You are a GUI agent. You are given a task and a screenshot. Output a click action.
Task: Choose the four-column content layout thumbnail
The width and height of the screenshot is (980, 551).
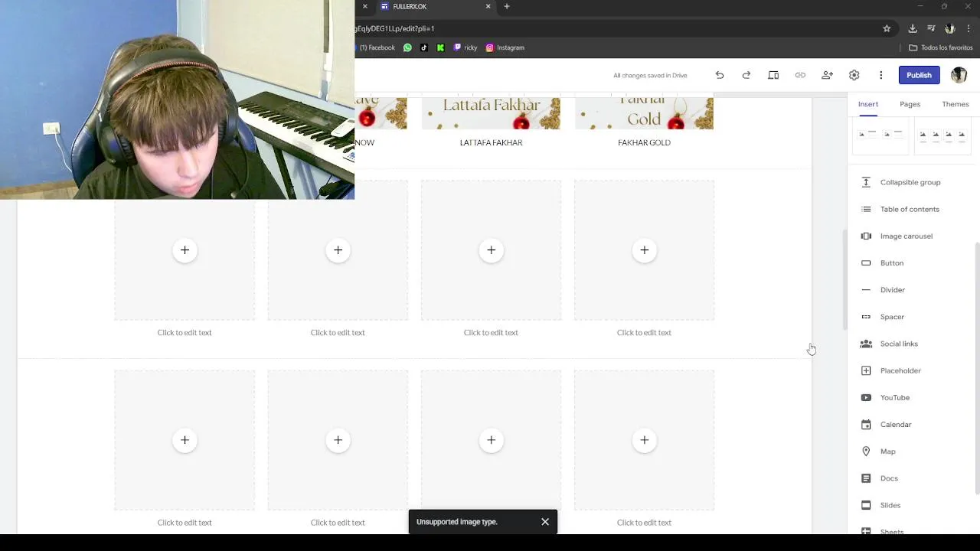tap(942, 135)
